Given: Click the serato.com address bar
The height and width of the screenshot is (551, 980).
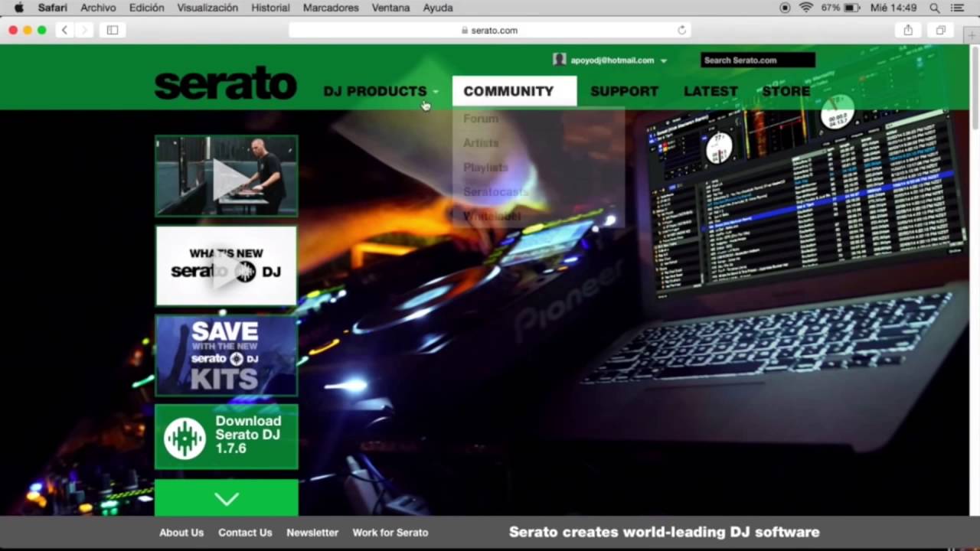Looking at the screenshot, I should click(490, 30).
